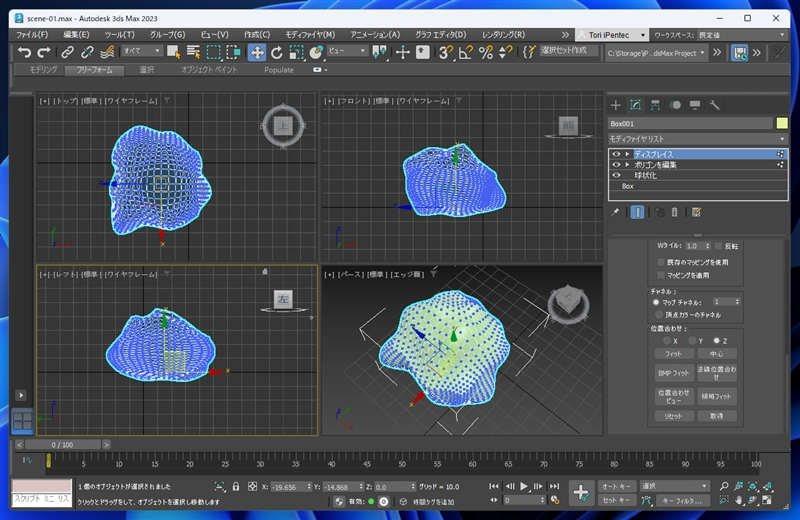Open the 選択 key filter dropdown
Image resolution: width=800 pixels, height=520 pixels.
[x=674, y=486]
